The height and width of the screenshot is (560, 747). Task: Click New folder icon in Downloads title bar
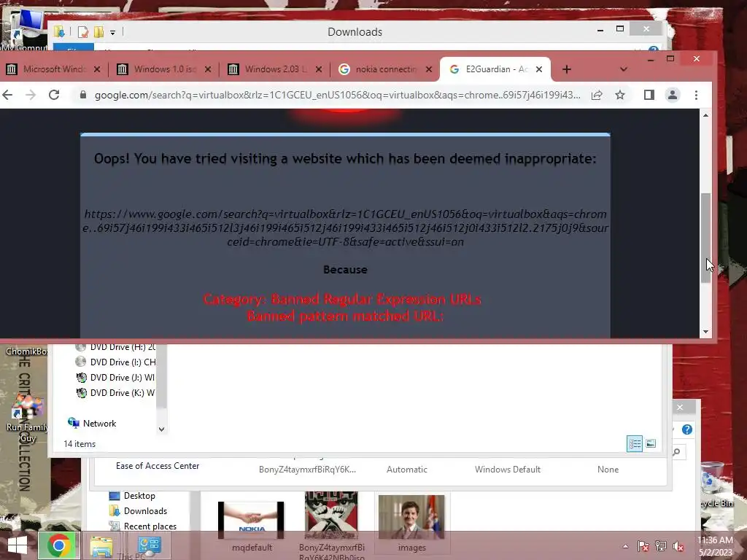pos(98,32)
